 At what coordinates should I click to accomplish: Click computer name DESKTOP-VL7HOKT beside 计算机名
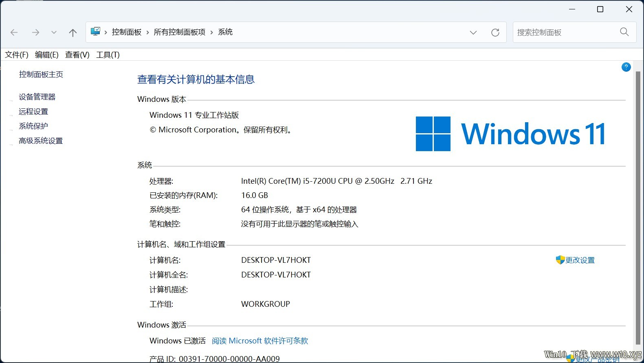tap(276, 260)
